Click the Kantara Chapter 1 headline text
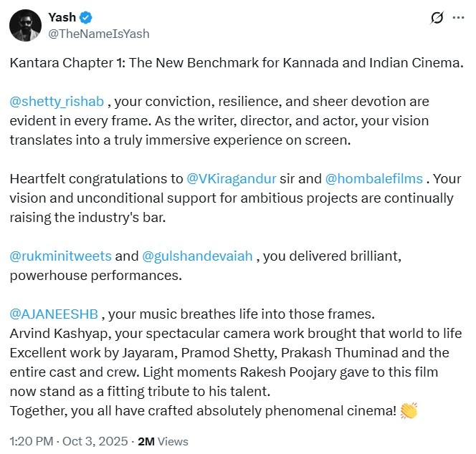The width and height of the screenshot is (476, 454). click(x=237, y=63)
